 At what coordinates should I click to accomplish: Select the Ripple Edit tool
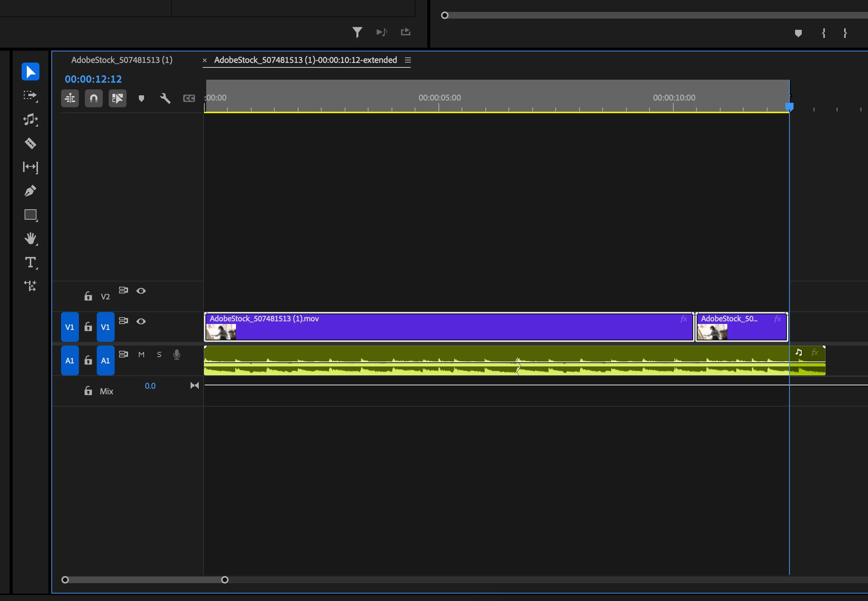click(30, 120)
